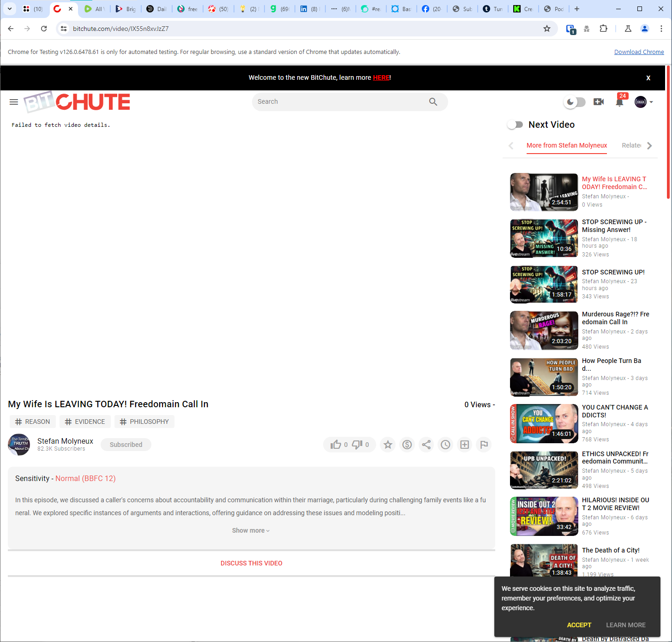Click the right chevron on the sidebar tabs
This screenshot has width=672, height=642.
pyautogui.click(x=649, y=146)
